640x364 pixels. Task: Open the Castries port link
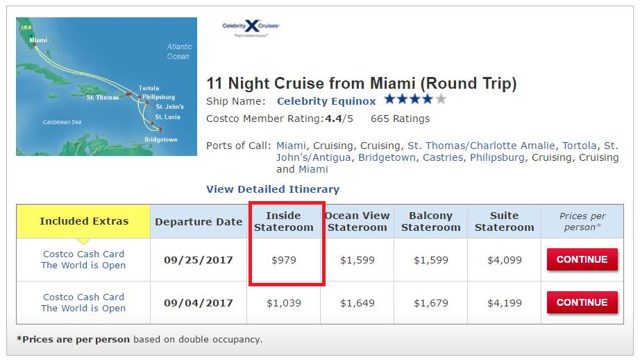(x=443, y=157)
